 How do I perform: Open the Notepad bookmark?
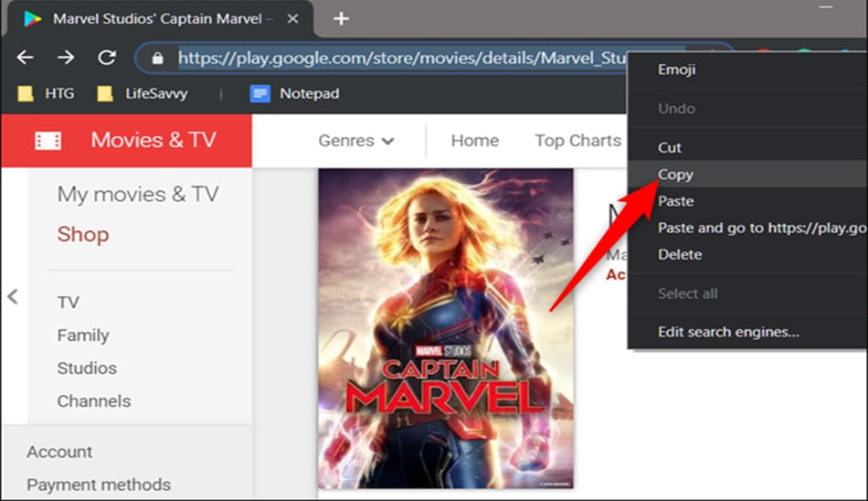coord(294,93)
